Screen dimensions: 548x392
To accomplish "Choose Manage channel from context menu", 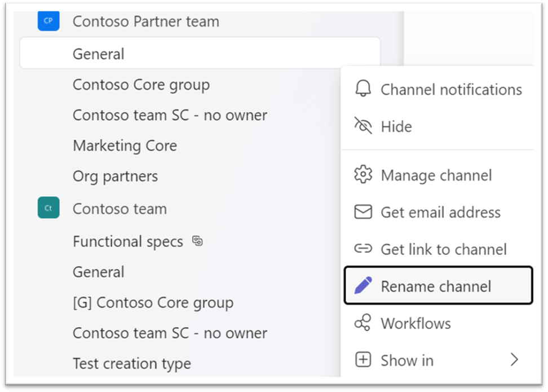I will [x=436, y=175].
